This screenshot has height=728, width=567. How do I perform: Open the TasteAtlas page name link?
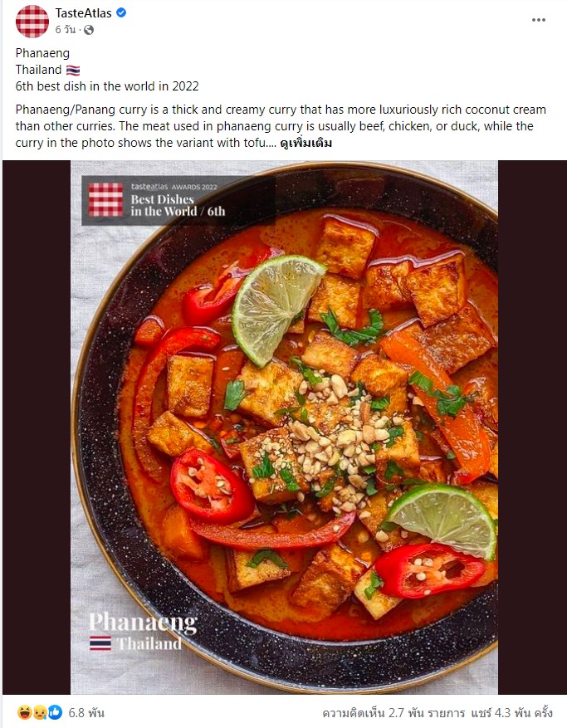pyautogui.click(x=84, y=13)
